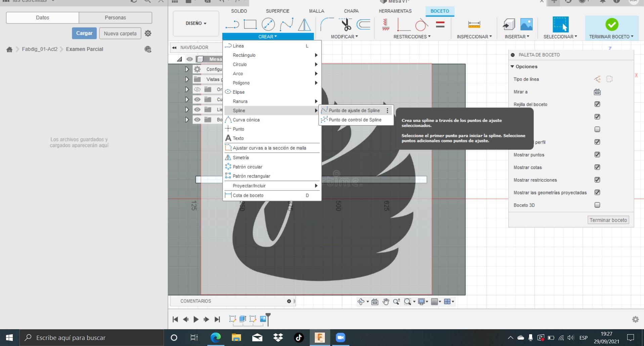Image resolution: width=644 pixels, height=346 pixels.
Task: Click the Select tool icon
Action: pos(560,25)
